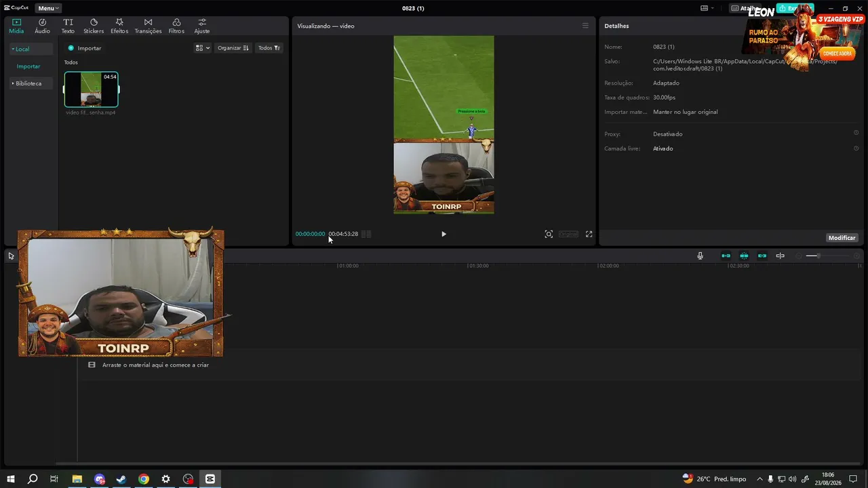This screenshot has height=488, width=868.
Task: Select the video thumbnail lasting 04:54
Action: click(91, 89)
